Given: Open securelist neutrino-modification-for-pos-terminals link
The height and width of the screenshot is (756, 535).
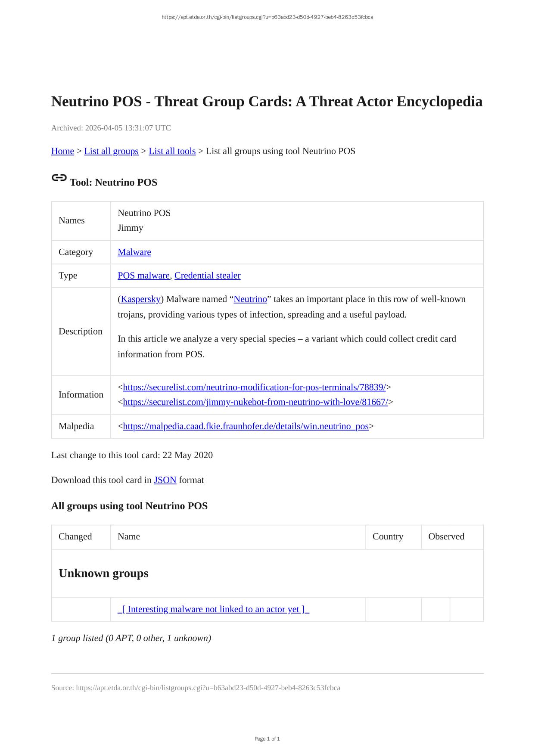Looking at the screenshot, I should 254,387.
